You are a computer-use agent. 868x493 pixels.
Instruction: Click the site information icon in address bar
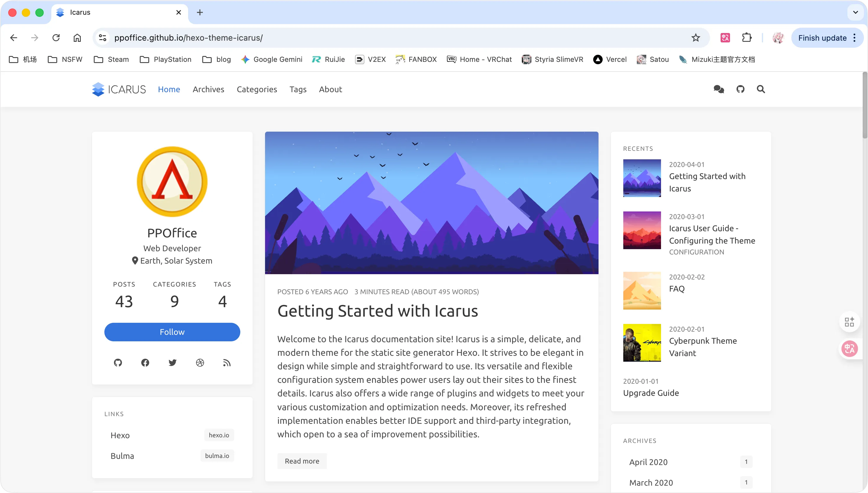pyautogui.click(x=102, y=38)
